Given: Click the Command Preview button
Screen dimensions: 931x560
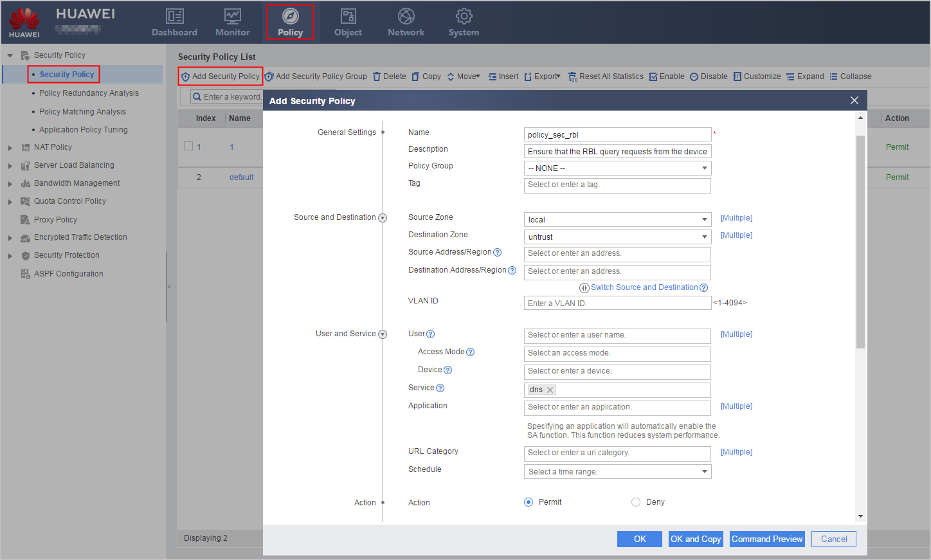Looking at the screenshot, I should [x=767, y=539].
